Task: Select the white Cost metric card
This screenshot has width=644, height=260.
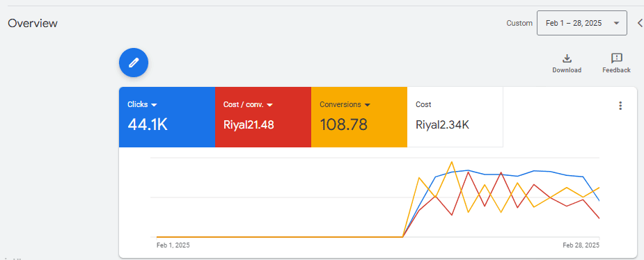Action: (455, 117)
